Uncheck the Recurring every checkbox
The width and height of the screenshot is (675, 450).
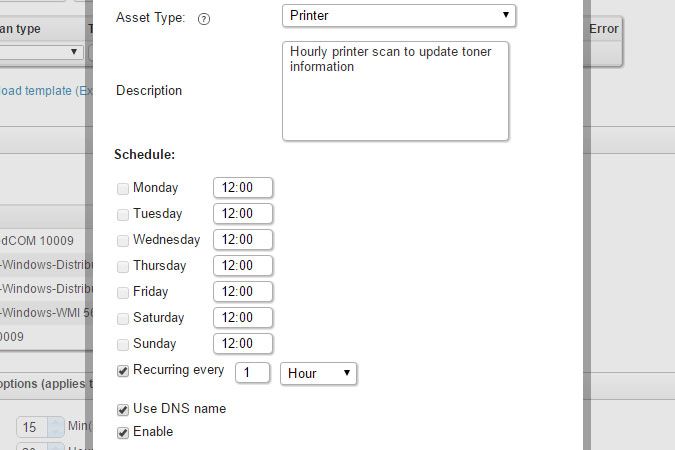click(x=123, y=371)
